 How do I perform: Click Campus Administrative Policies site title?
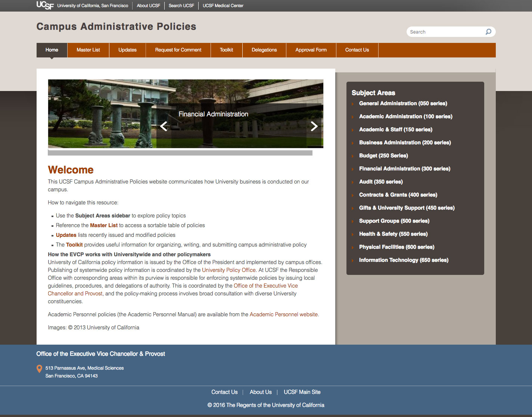point(116,26)
